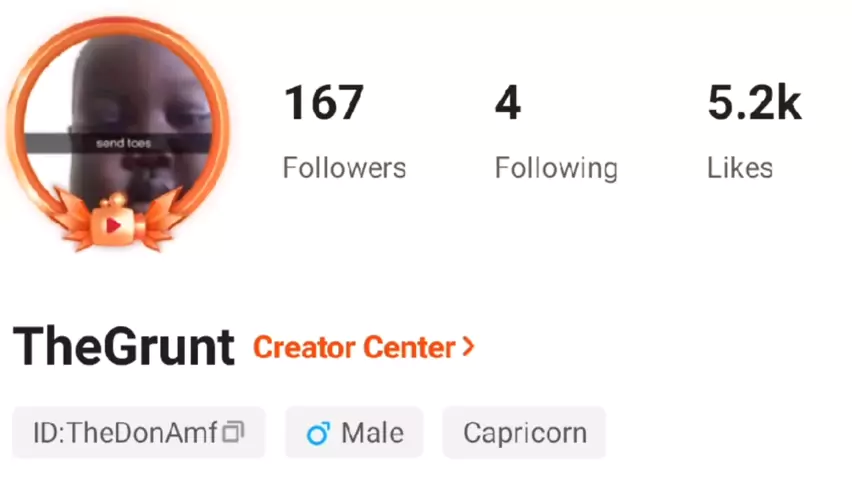Open the Creator Center link

click(x=364, y=347)
